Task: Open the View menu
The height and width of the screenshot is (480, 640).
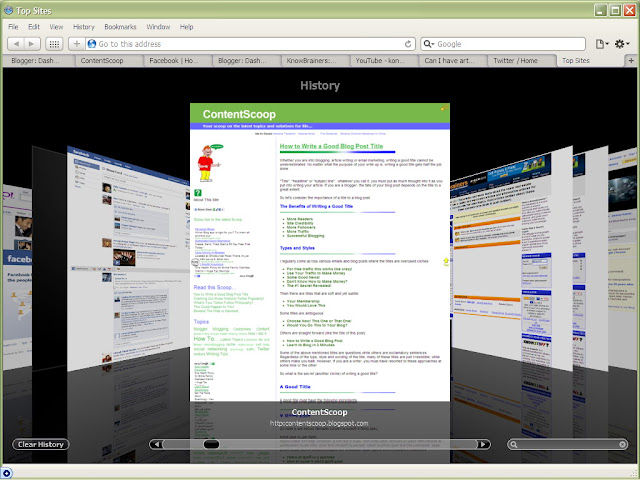Action: coord(56,27)
